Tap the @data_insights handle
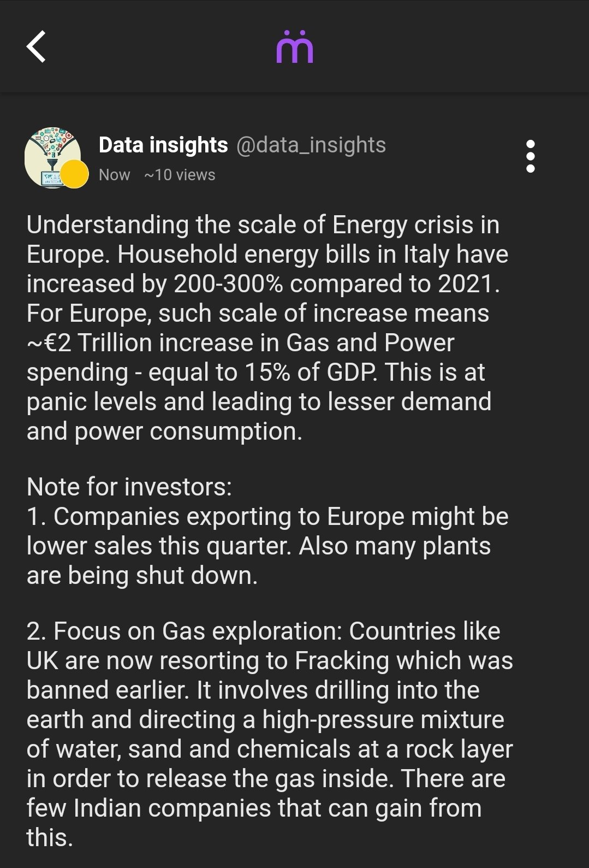This screenshot has width=589, height=868. pos(311,145)
